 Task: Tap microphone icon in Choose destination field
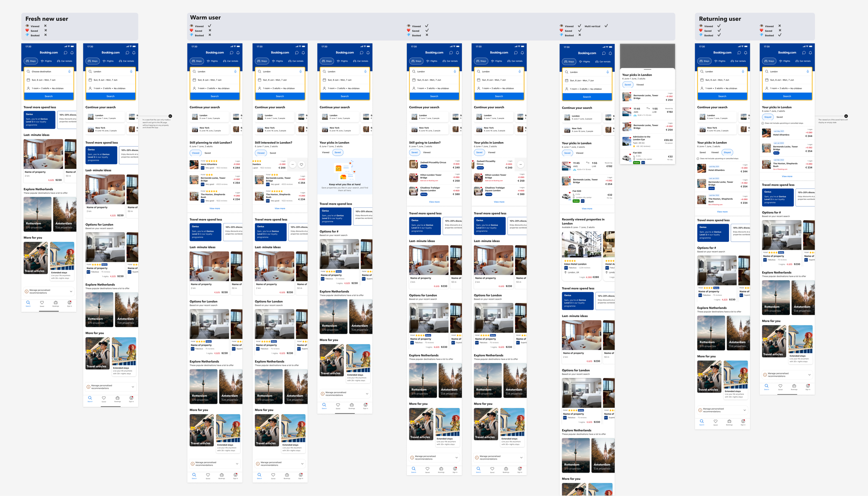69,71
